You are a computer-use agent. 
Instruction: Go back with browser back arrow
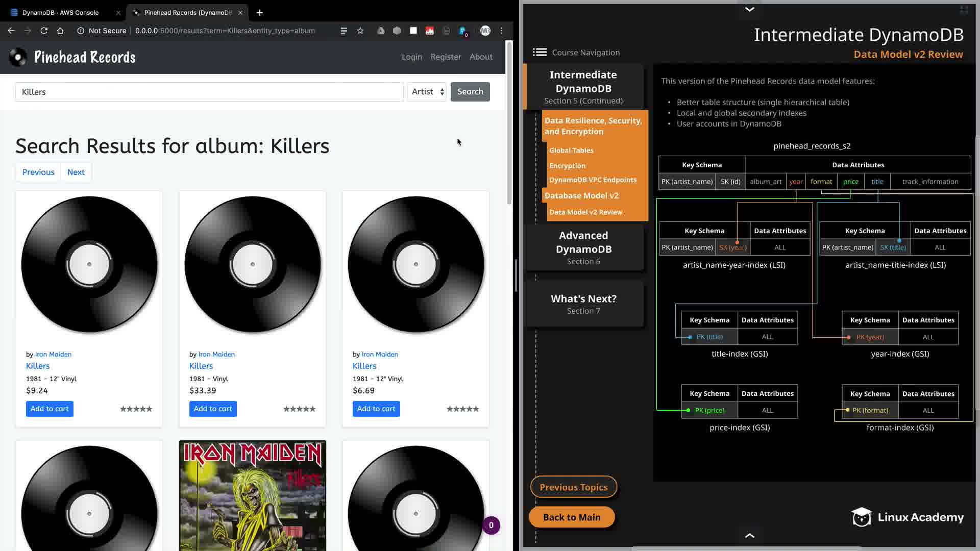(x=11, y=31)
